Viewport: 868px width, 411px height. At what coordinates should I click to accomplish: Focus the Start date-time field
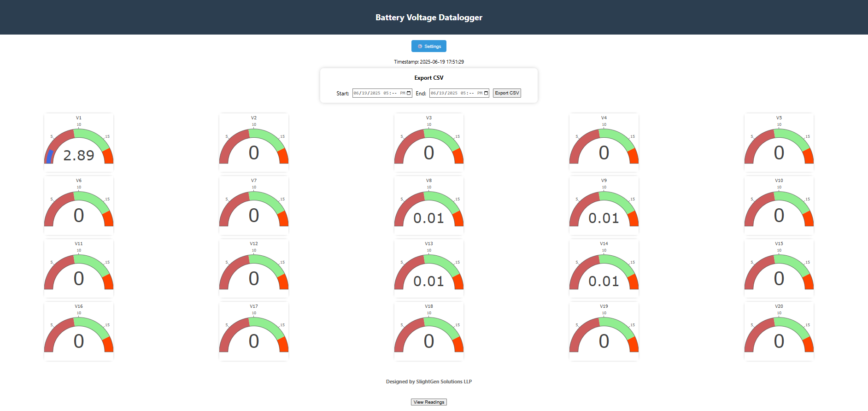tap(382, 93)
